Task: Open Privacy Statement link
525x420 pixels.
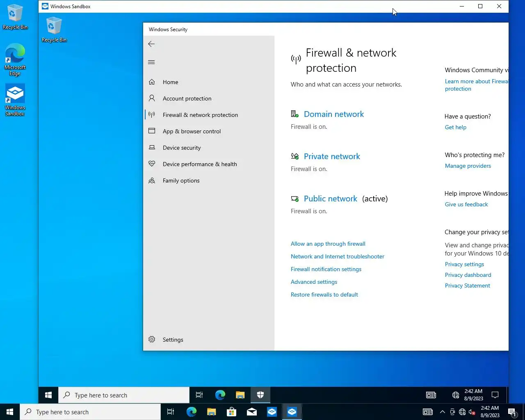Action: (468, 285)
